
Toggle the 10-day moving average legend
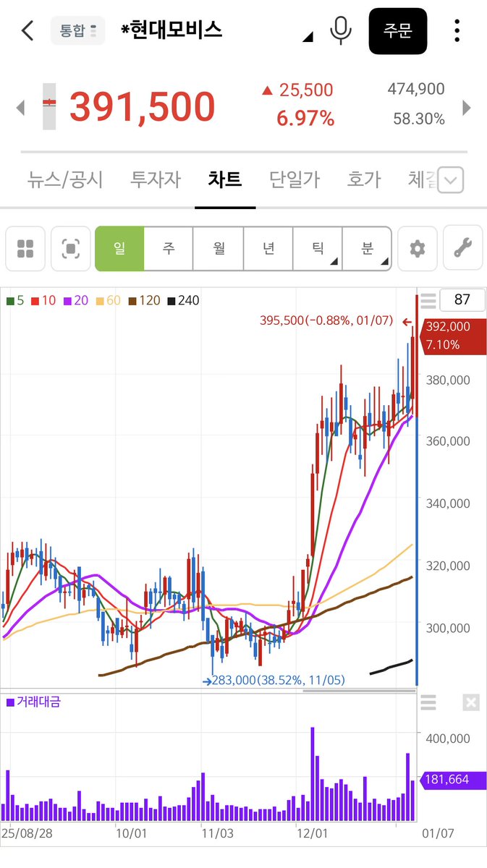(x=43, y=300)
